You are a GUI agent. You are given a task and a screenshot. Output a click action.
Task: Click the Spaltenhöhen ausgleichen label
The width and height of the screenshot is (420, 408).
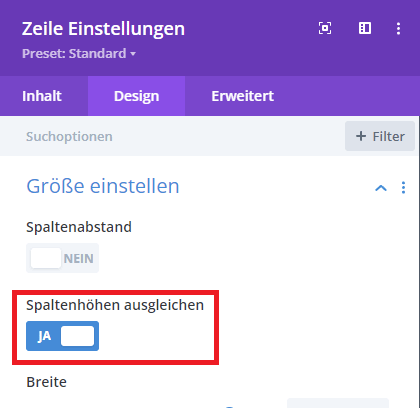115,305
